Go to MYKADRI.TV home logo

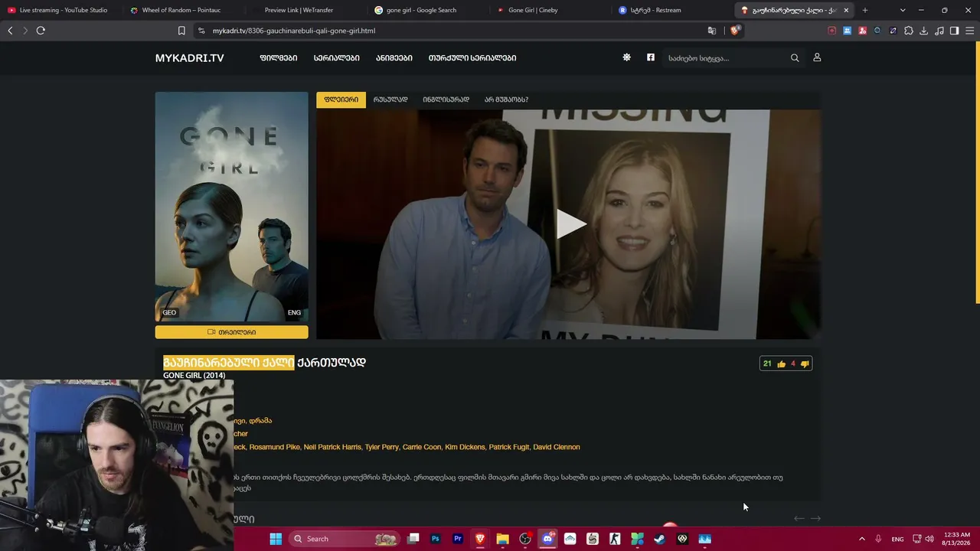(190, 58)
